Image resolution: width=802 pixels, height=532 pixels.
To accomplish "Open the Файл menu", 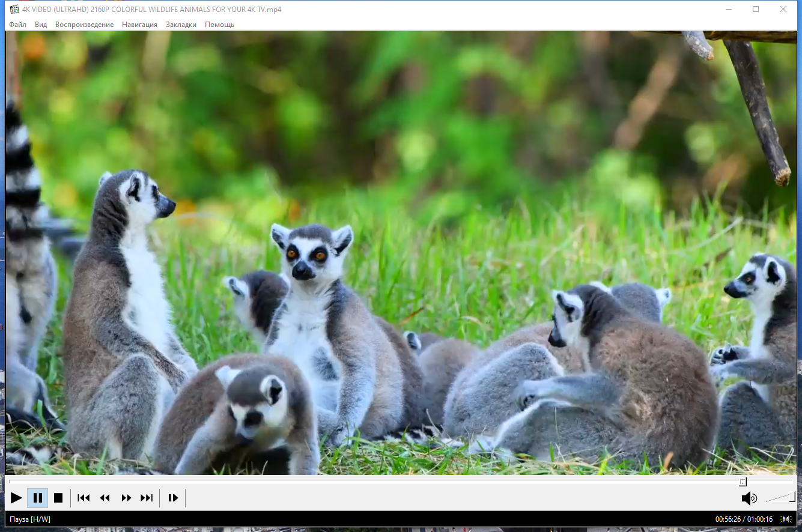I will coord(18,25).
